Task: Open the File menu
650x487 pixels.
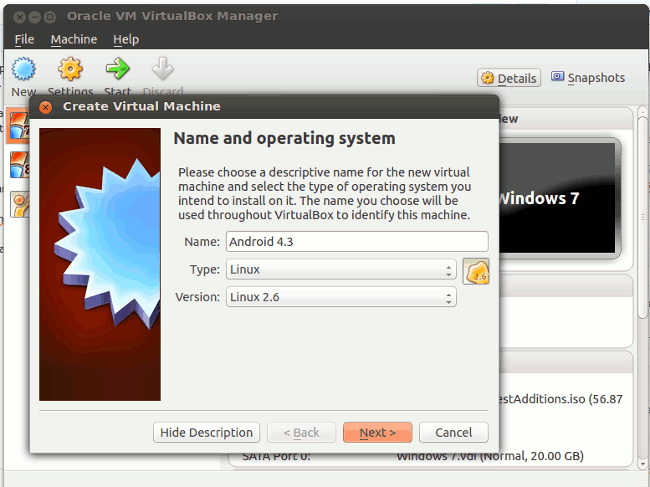Action: pos(24,39)
